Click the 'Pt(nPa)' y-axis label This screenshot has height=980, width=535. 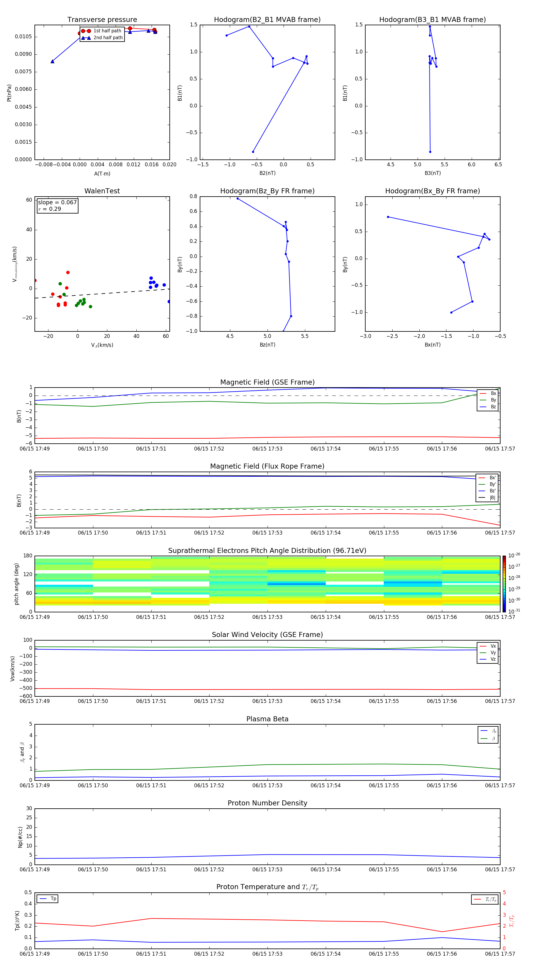(x=9, y=93)
